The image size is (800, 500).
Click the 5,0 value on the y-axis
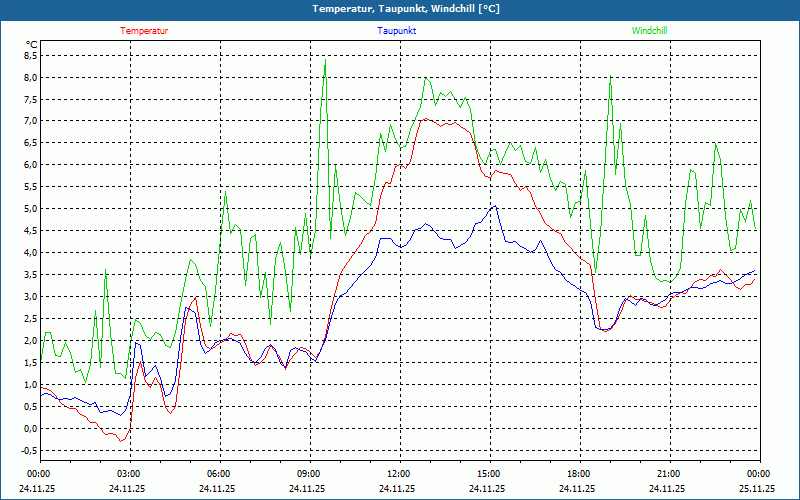[x=30, y=209]
